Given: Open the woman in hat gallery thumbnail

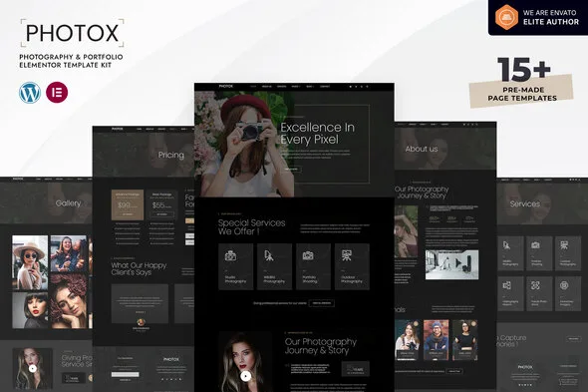Looking at the screenshot, I should 30,262.
